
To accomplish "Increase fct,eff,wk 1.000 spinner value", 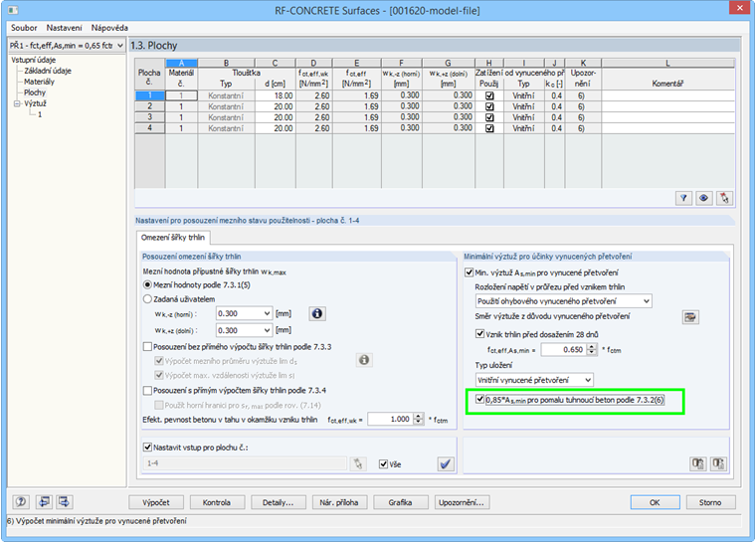I will [x=419, y=416].
